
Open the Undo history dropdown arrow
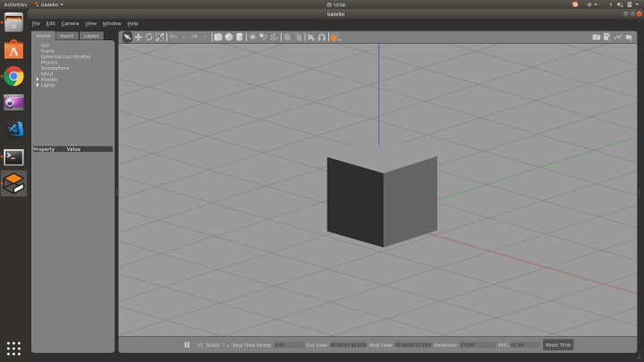click(x=183, y=38)
